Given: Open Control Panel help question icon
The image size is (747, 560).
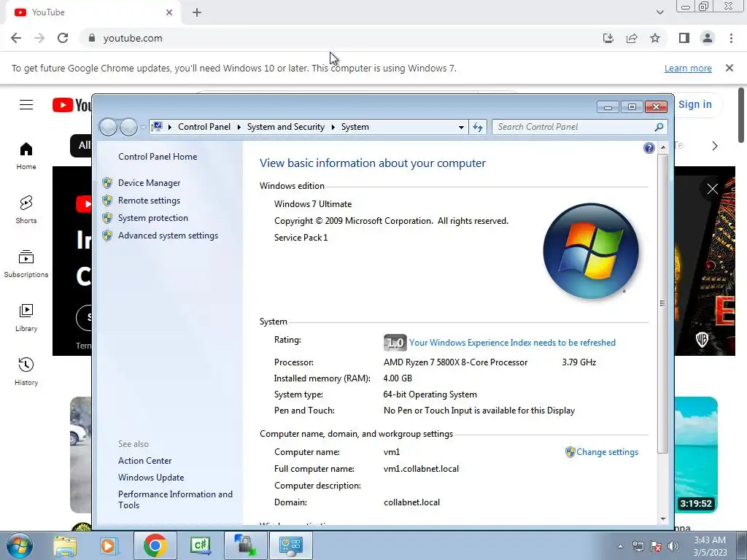Looking at the screenshot, I should [649, 148].
